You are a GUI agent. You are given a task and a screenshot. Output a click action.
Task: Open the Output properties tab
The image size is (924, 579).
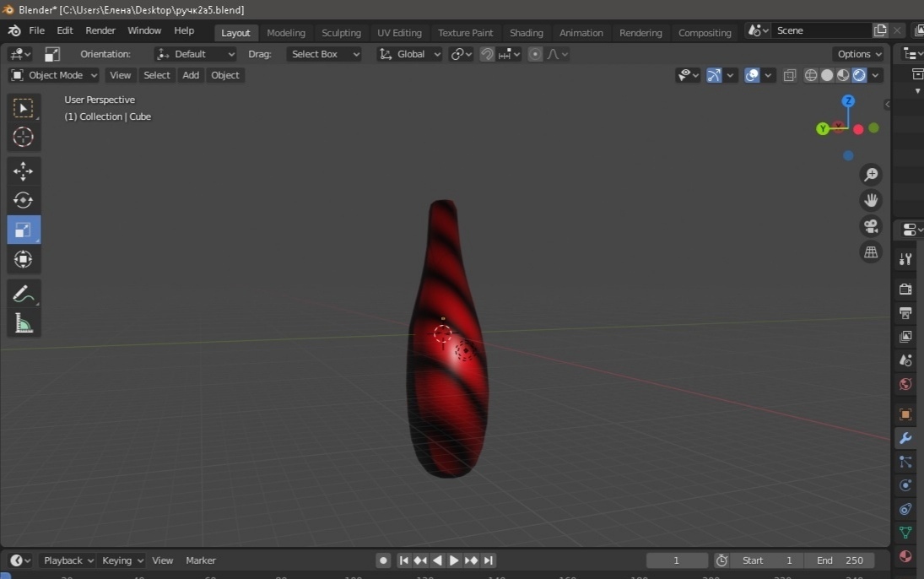point(905,312)
